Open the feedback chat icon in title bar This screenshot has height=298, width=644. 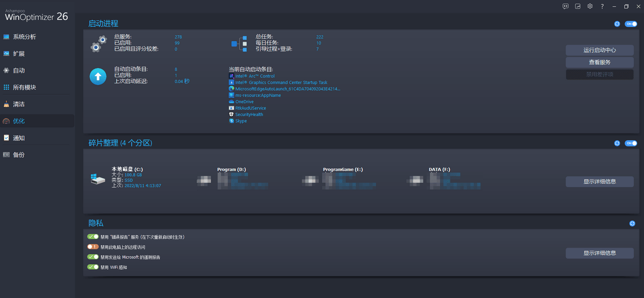point(565,6)
